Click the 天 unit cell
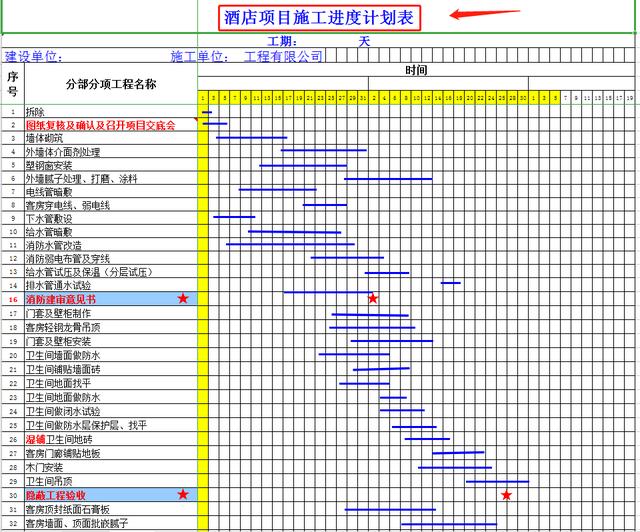The image size is (640, 532). click(x=364, y=41)
